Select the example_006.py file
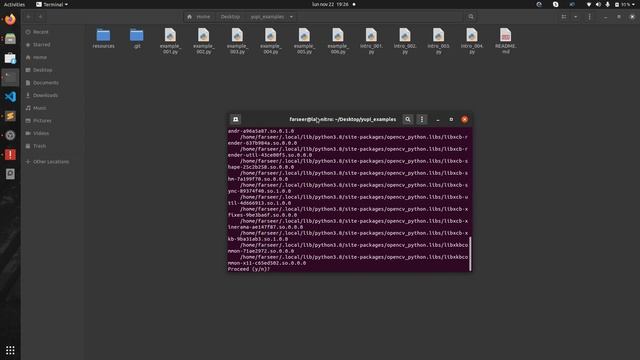This screenshot has width=640, height=360. (x=338, y=41)
